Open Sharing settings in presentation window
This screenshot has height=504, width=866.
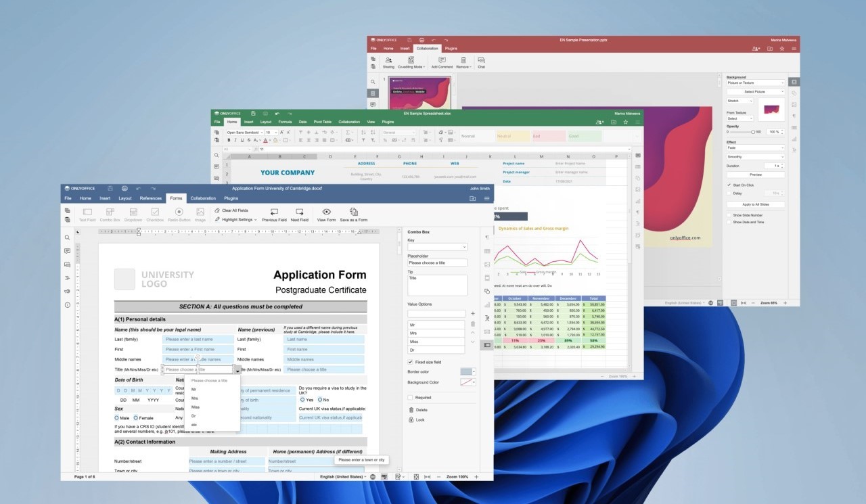(x=388, y=62)
